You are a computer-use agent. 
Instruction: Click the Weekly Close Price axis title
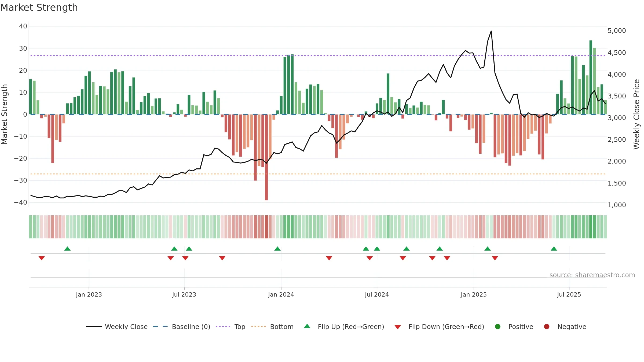pyautogui.click(x=636, y=114)
